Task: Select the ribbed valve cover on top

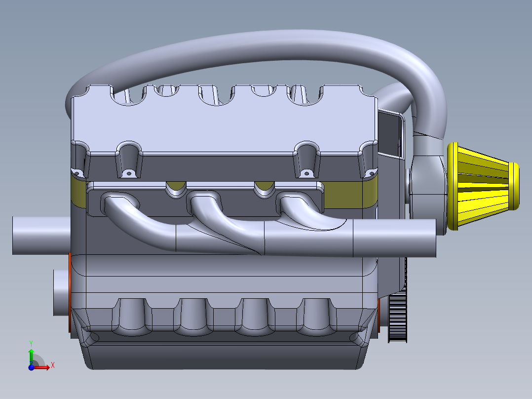Action: tap(217, 123)
